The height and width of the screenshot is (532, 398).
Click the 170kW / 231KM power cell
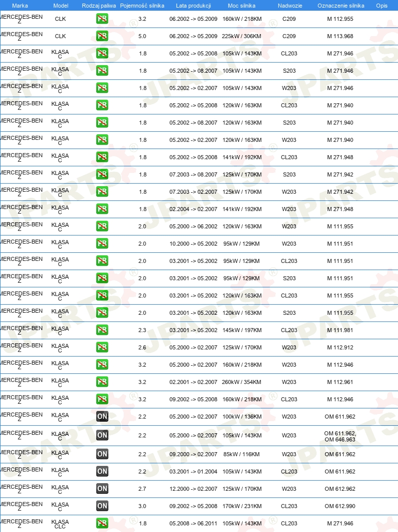pyautogui.click(x=242, y=507)
